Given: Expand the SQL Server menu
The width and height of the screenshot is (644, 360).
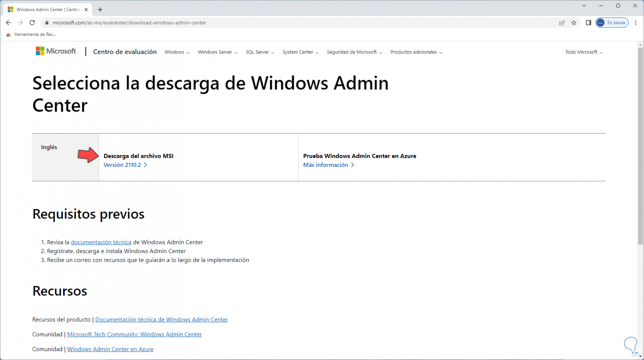Looking at the screenshot, I should click(260, 52).
